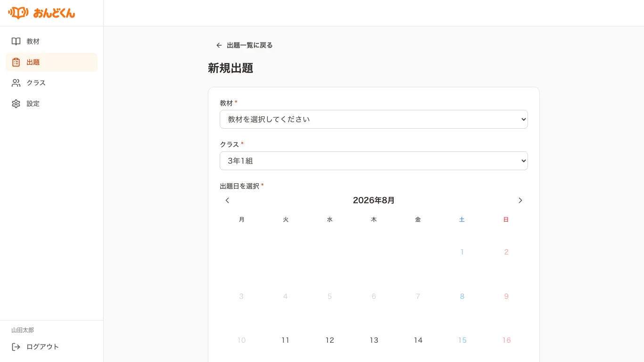This screenshot has height=362, width=644.
Task: Click the 水 weekday header
Action: (x=330, y=220)
